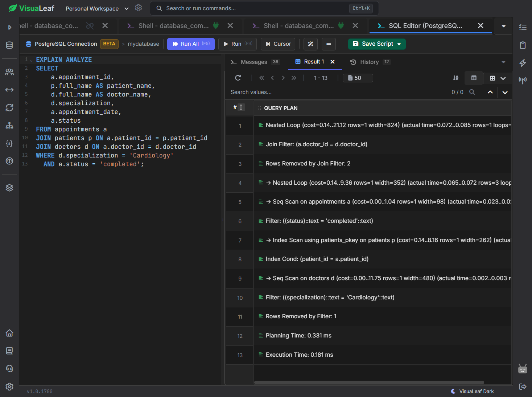
Task: Open the documentation book sidebar icon
Action: pos(9,351)
